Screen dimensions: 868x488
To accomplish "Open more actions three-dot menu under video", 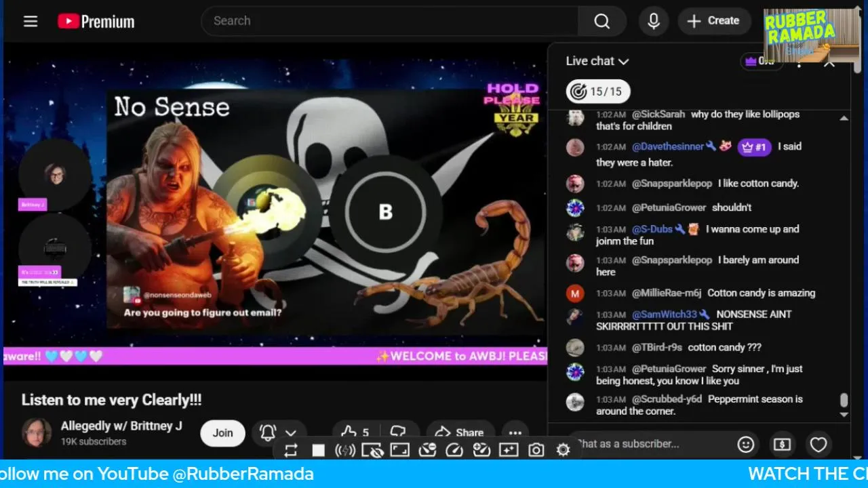I will tap(515, 432).
